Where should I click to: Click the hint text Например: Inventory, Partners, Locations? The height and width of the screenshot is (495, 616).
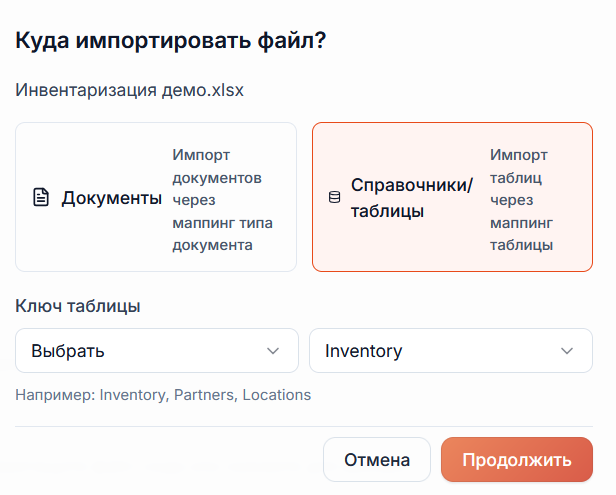pyautogui.click(x=163, y=395)
